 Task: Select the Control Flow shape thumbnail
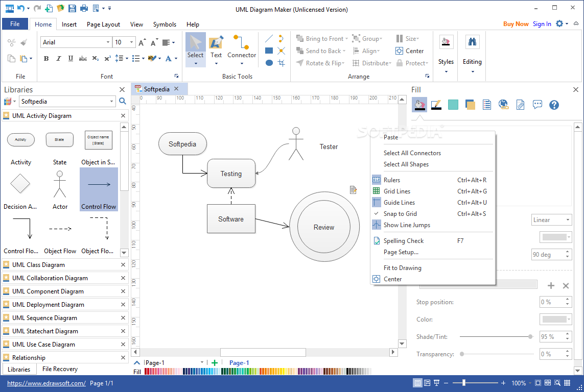(x=99, y=189)
